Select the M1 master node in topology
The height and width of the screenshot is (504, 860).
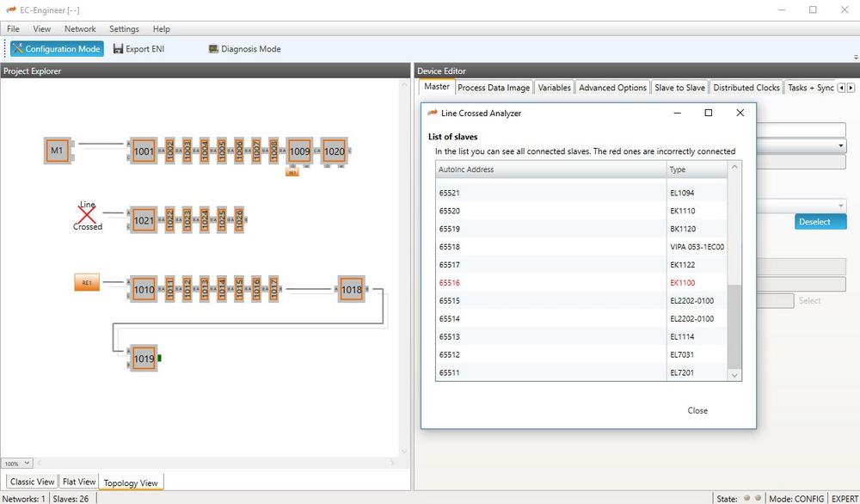(57, 151)
